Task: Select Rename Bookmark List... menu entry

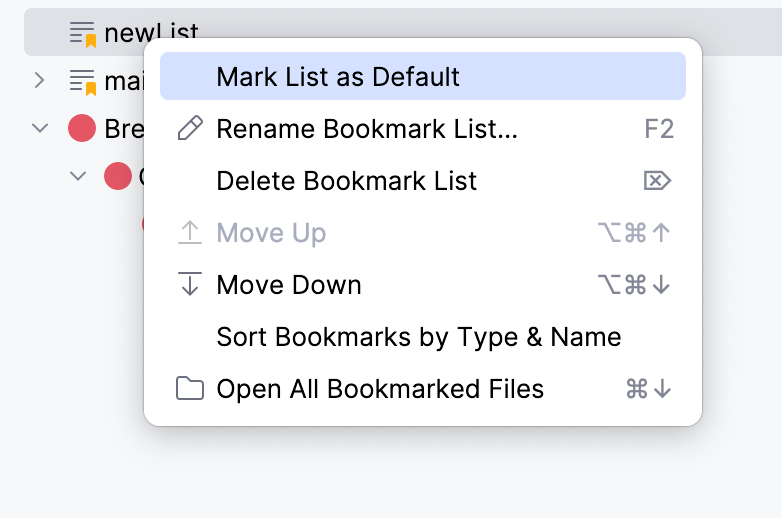Action: (x=367, y=129)
